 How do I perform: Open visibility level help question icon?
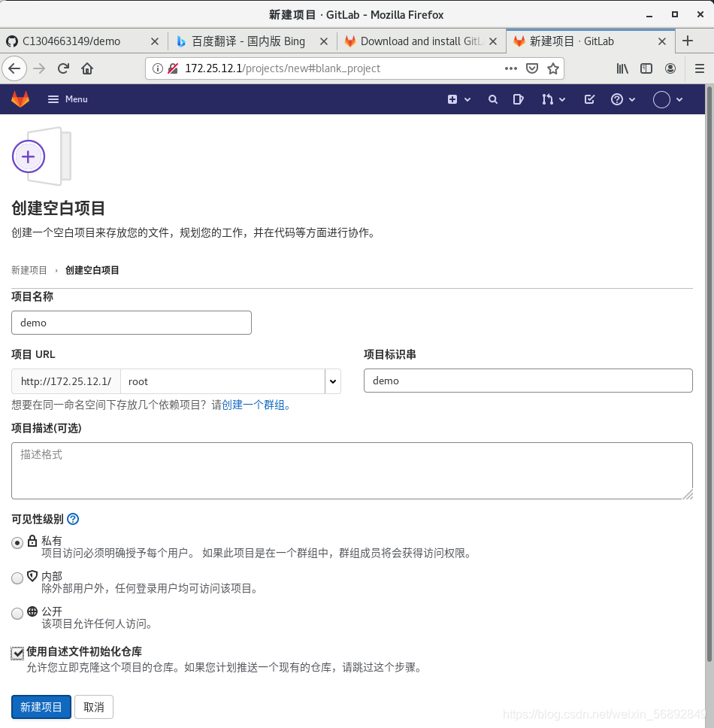pyautogui.click(x=73, y=519)
